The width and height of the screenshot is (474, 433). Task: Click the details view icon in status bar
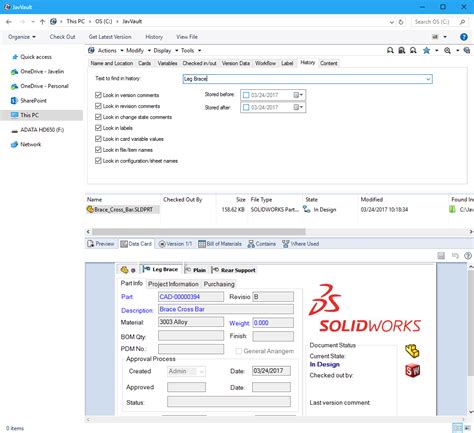point(457,428)
